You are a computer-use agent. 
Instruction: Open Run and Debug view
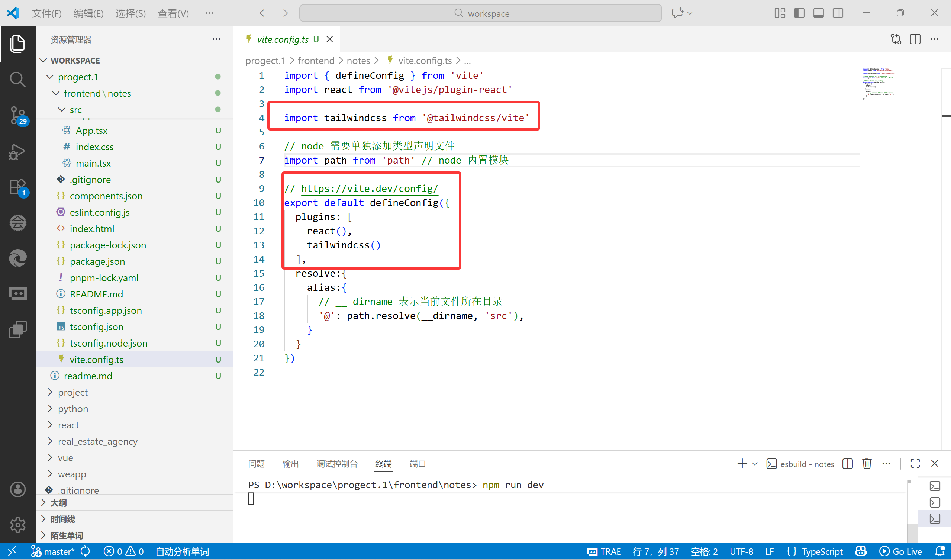point(17,152)
